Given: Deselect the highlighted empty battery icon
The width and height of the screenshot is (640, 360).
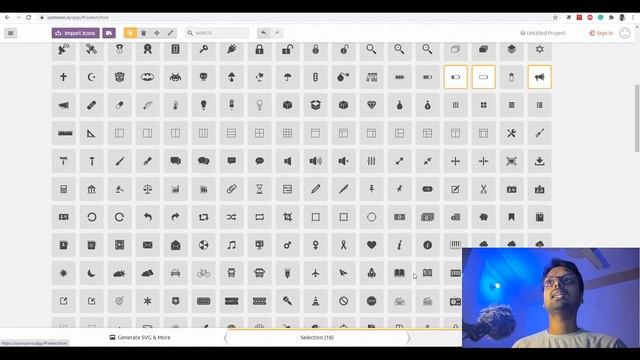Looking at the screenshot, I should (x=484, y=77).
